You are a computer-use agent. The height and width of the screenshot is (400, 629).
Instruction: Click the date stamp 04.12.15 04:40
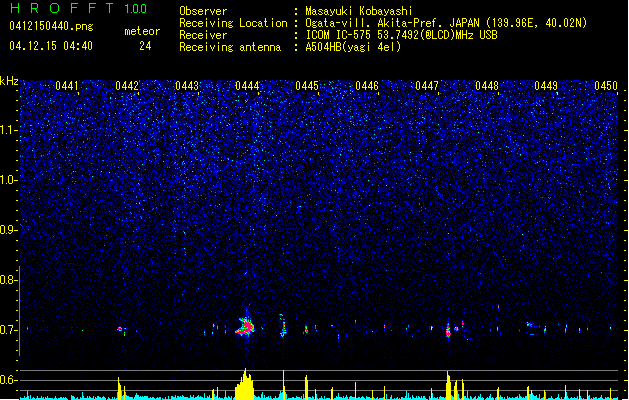tap(51, 46)
